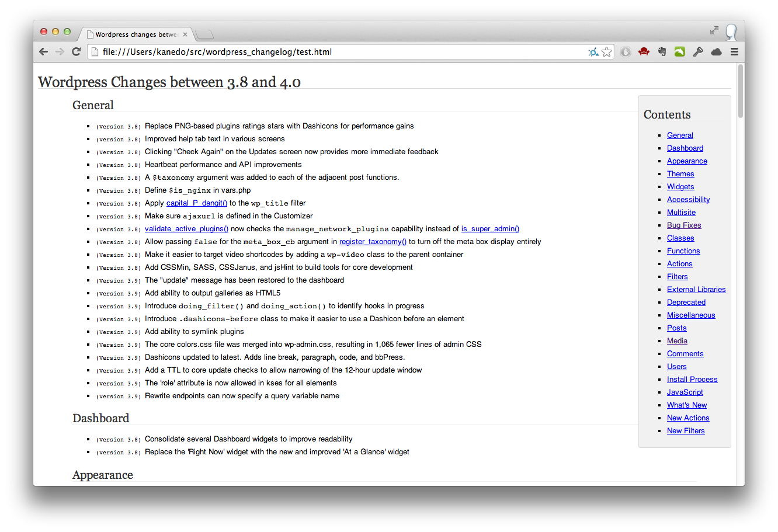Jump to Media in Contents
The width and height of the screenshot is (778, 532).
pyautogui.click(x=677, y=340)
